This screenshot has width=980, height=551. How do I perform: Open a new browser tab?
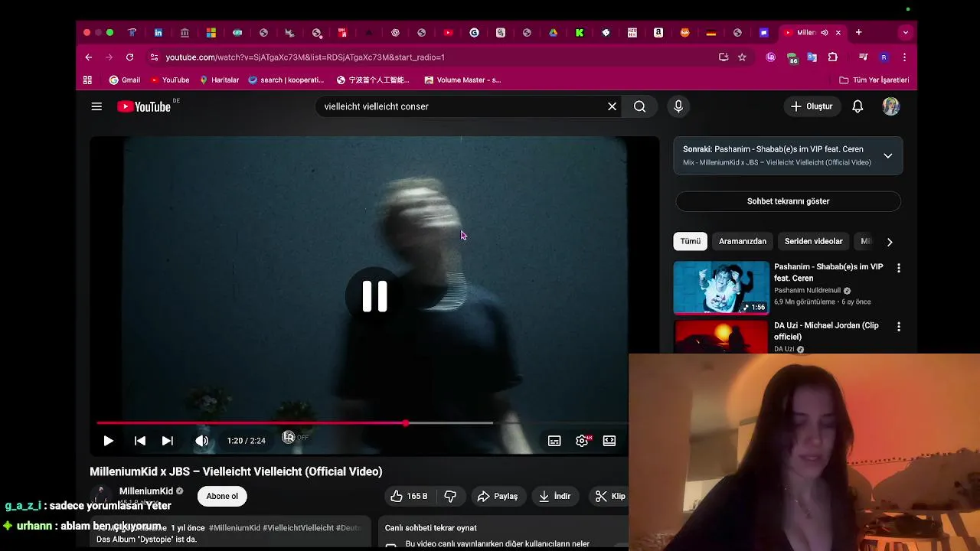(859, 32)
